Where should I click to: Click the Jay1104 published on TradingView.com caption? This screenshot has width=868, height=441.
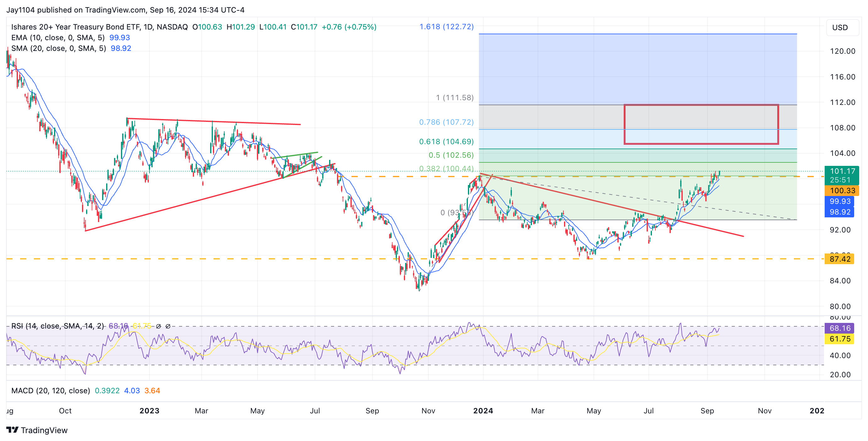click(x=125, y=10)
